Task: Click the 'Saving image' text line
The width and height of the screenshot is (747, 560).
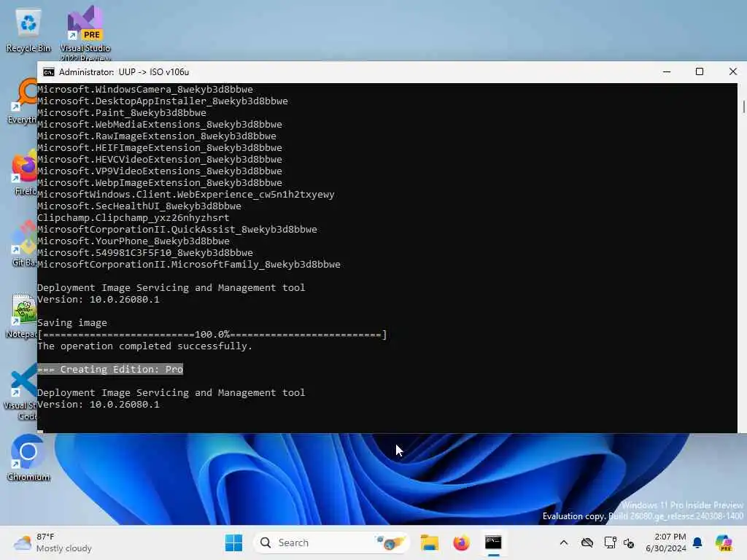Action: (72, 323)
